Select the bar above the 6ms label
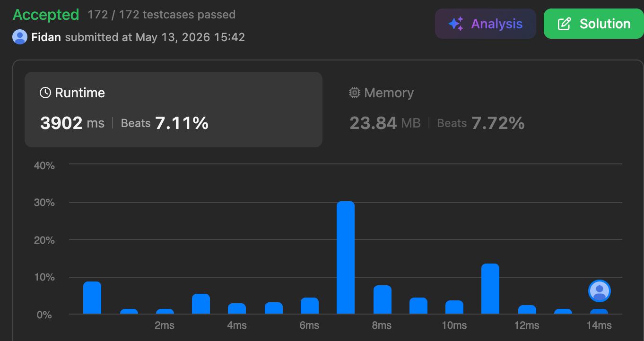 310,306
